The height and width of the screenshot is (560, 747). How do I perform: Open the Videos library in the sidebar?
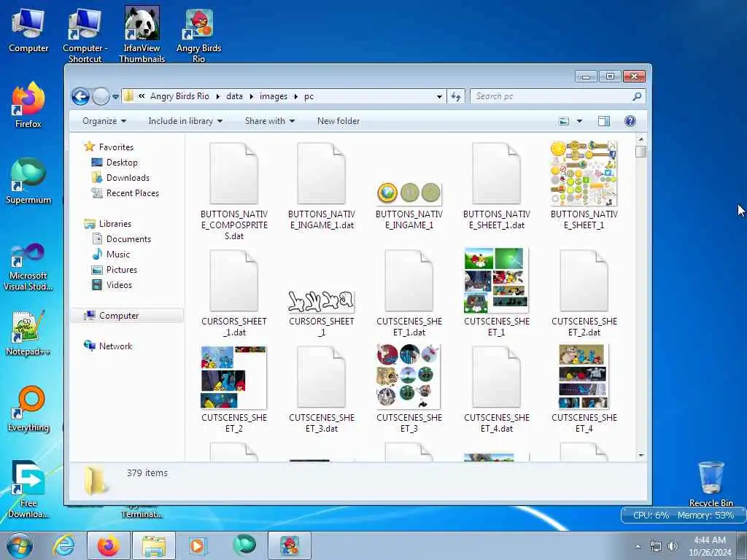tap(119, 285)
